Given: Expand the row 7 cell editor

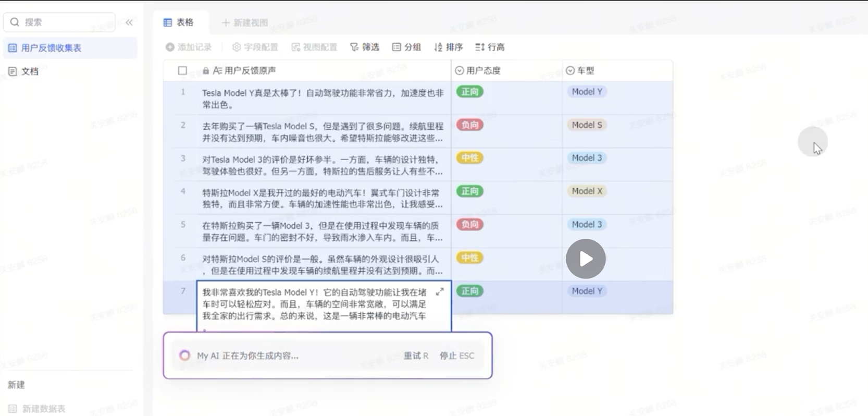Looking at the screenshot, I should [440, 292].
